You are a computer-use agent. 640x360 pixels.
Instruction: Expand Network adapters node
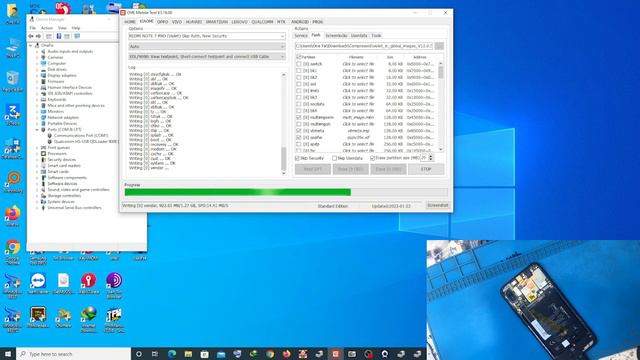pos(37,118)
